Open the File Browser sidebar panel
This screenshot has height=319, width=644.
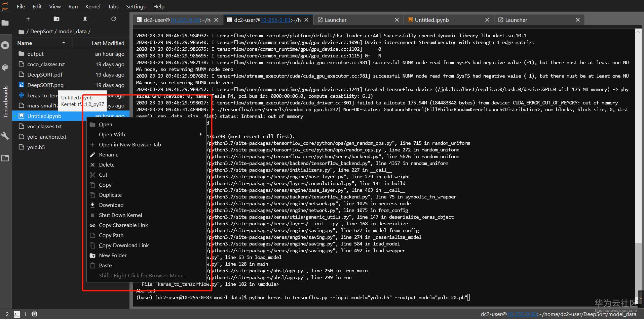click(x=5, y=23)
